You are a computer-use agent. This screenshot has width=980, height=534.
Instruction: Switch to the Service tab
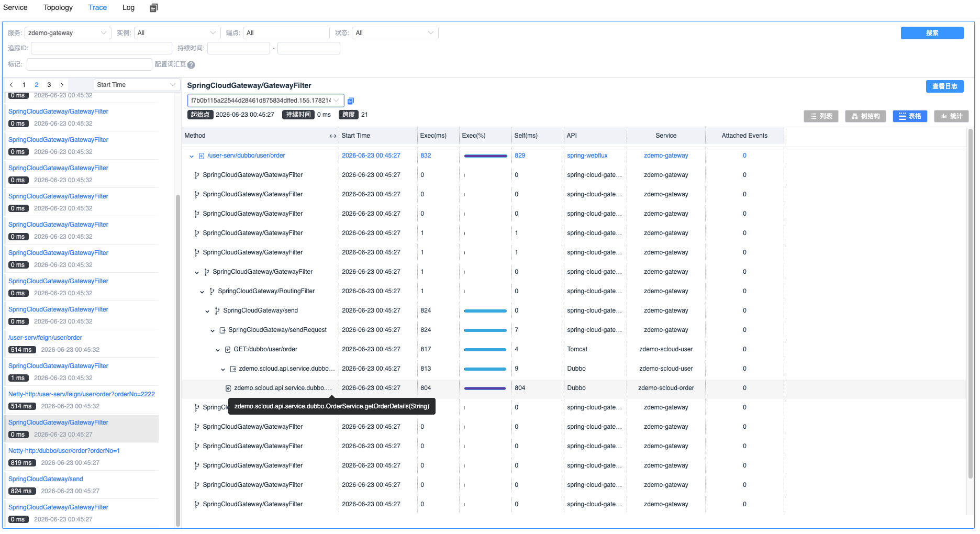coord(15,8)
